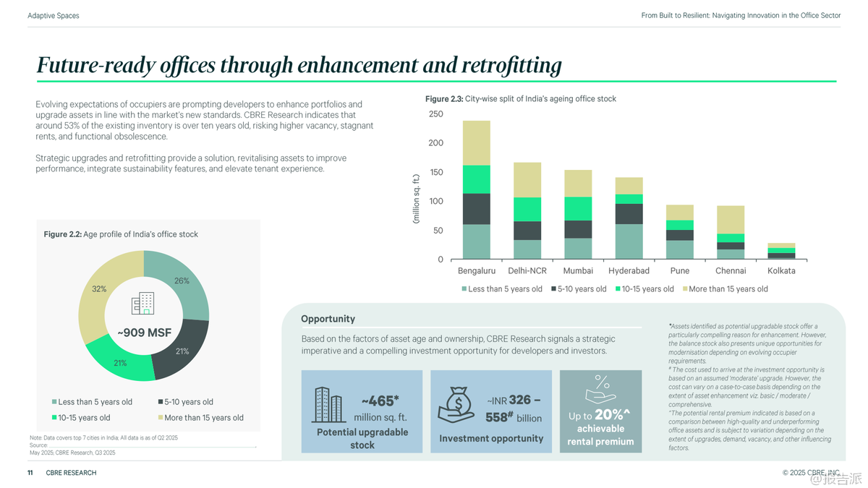Click the twin towers icon in Potential upgradable stock
This screenshot has height=488, width=868.
point(328,405)
